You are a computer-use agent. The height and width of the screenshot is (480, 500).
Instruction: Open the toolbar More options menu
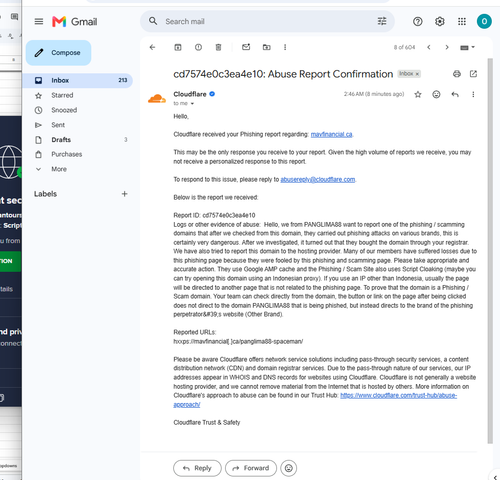pyautogui.click(x=285, y=47)
